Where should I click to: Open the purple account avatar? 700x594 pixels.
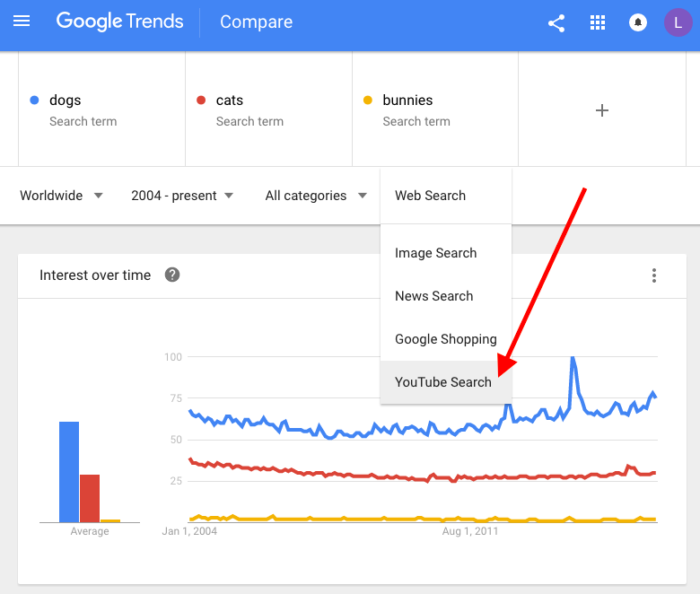click(678, 22)
